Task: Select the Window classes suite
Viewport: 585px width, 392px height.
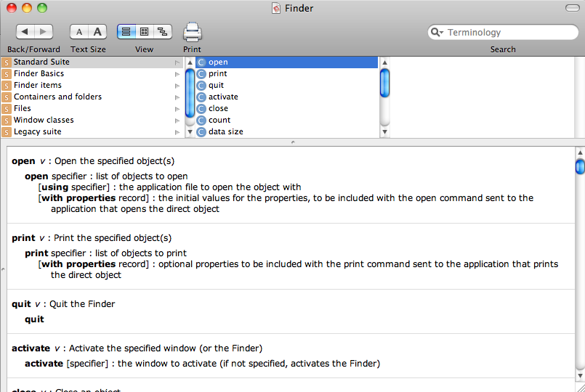Action: pyautogui.click(x=92, y=120)
